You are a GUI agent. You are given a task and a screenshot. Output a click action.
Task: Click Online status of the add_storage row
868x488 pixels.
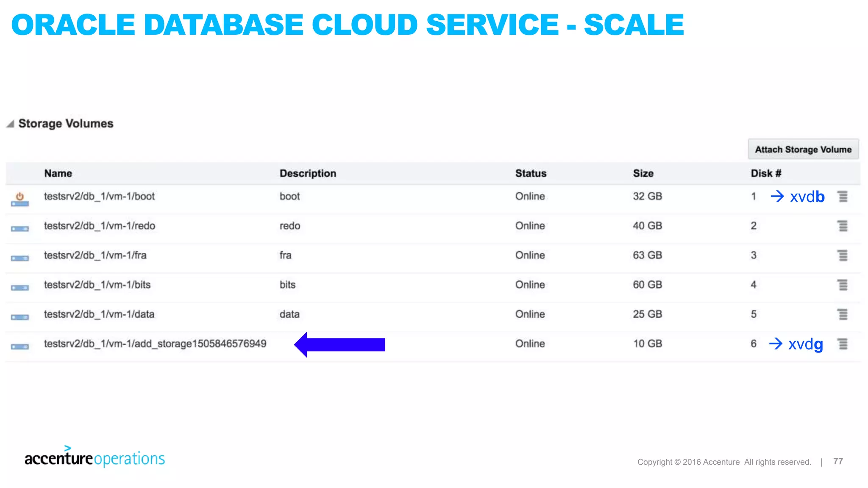click(530, 344)
